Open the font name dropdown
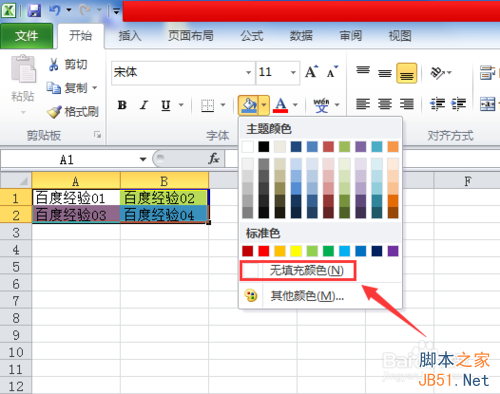Screen dimensions: 500x394 pyautogui.click(x=248, y=72)
